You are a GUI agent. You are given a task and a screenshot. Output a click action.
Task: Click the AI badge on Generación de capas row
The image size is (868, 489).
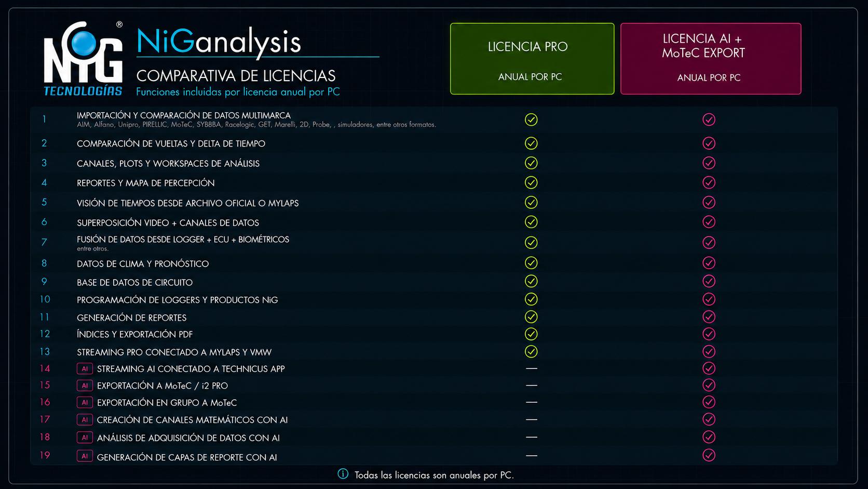(85, 456)
